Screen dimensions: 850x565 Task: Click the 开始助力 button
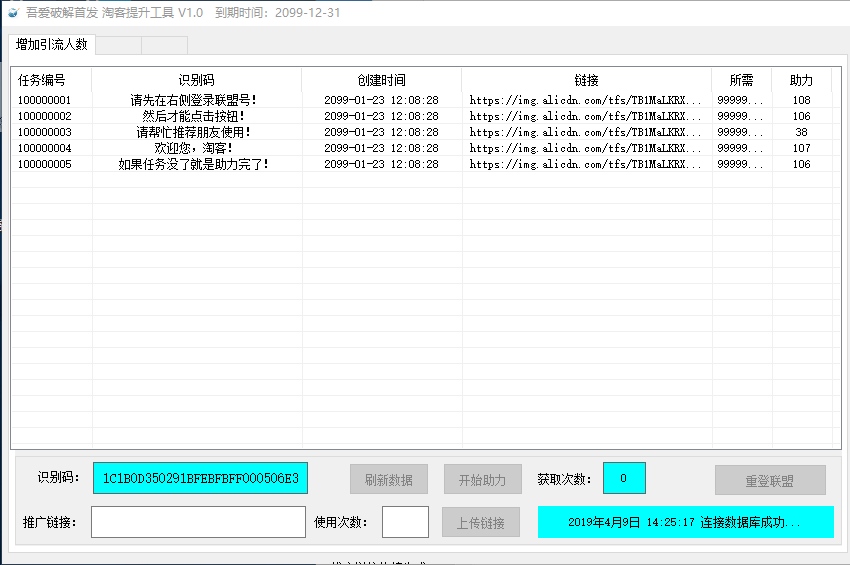[482, 479]
